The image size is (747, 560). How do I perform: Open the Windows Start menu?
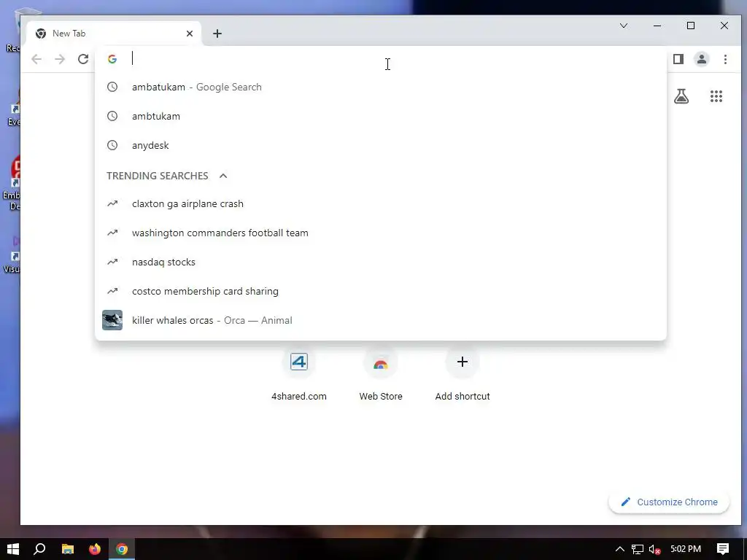pyautogui.click(x=13, y=549)
